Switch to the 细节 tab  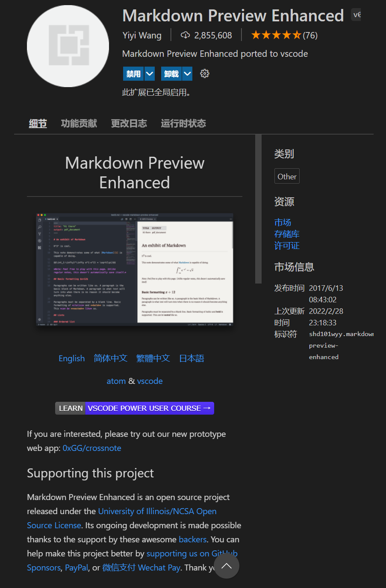pos(38,123)
